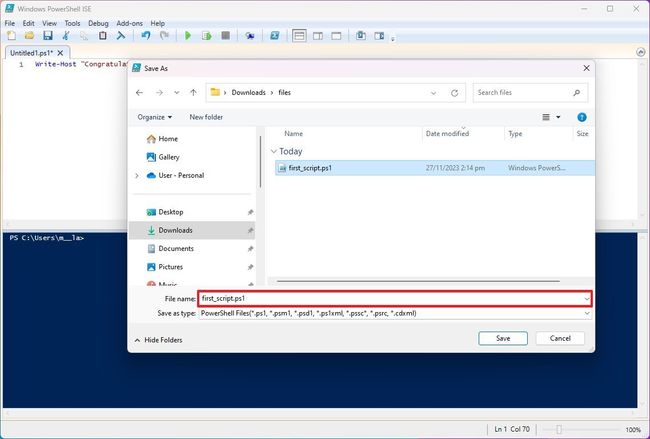
Task: Click the Run Selection icon
Action: point(206,36)
